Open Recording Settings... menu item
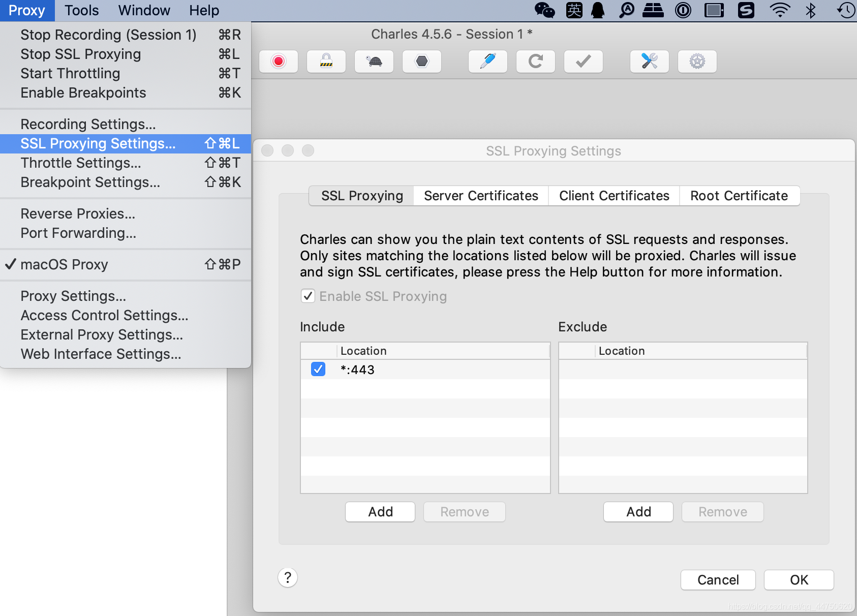 pos(126,124)
